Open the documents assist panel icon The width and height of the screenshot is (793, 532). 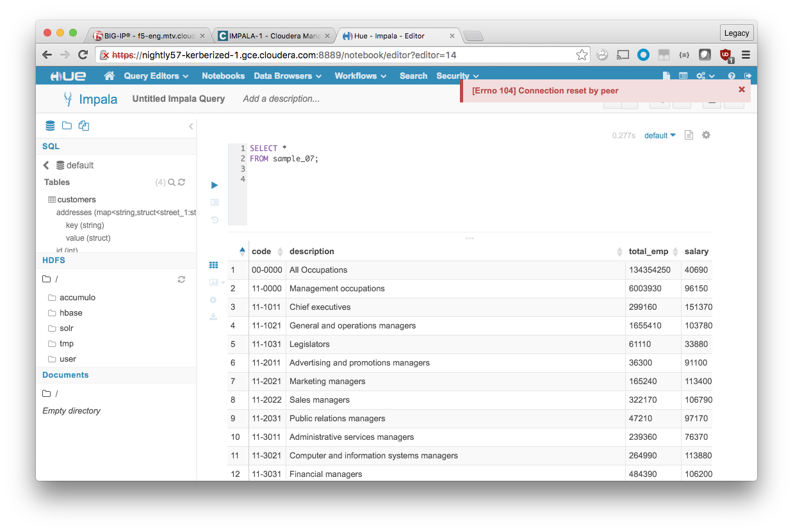pos(83,125)
